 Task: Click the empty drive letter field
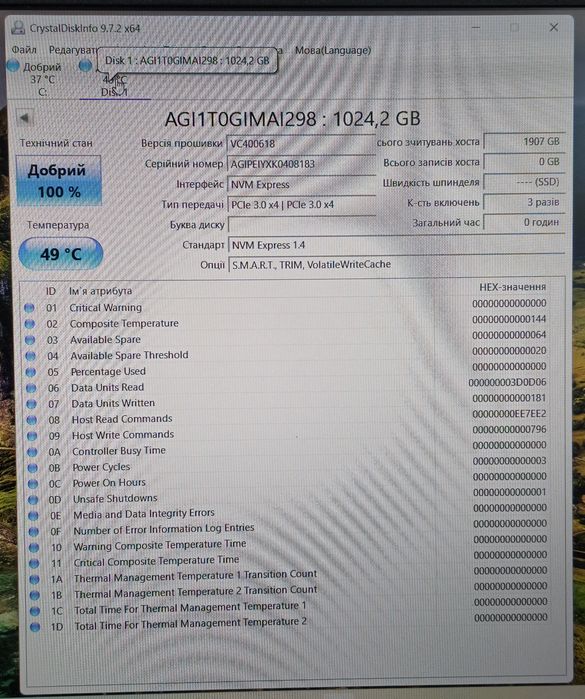[x=301, y=224]
